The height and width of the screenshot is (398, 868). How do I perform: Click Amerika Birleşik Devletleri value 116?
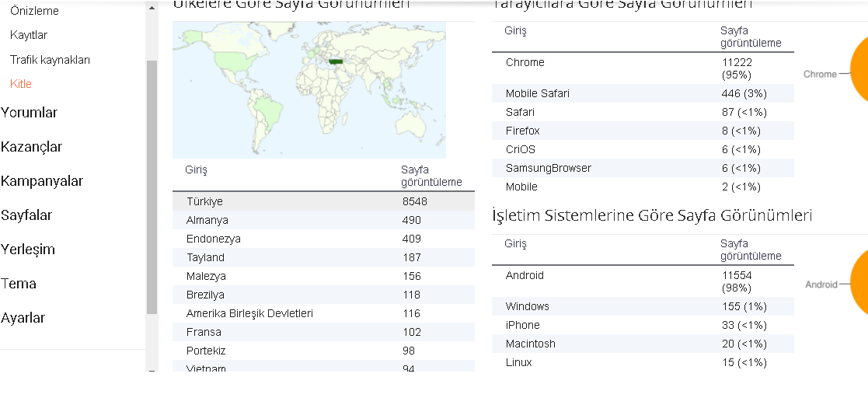(411, 313)
